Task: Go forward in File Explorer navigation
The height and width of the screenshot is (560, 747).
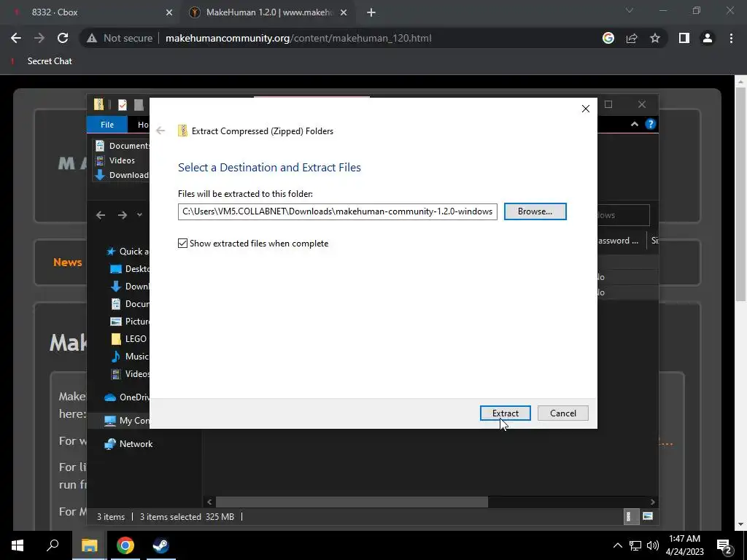Action: coord(123,215)
